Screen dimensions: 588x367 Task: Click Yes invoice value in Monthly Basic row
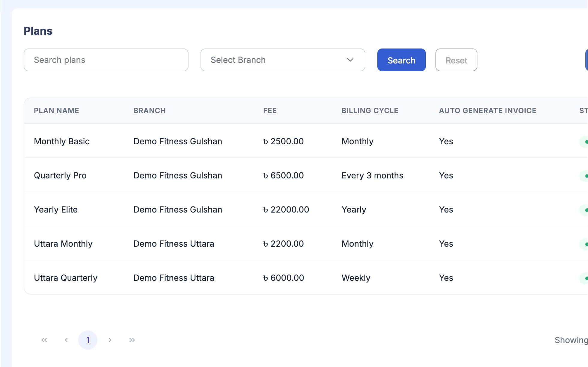tap(446, 141)
